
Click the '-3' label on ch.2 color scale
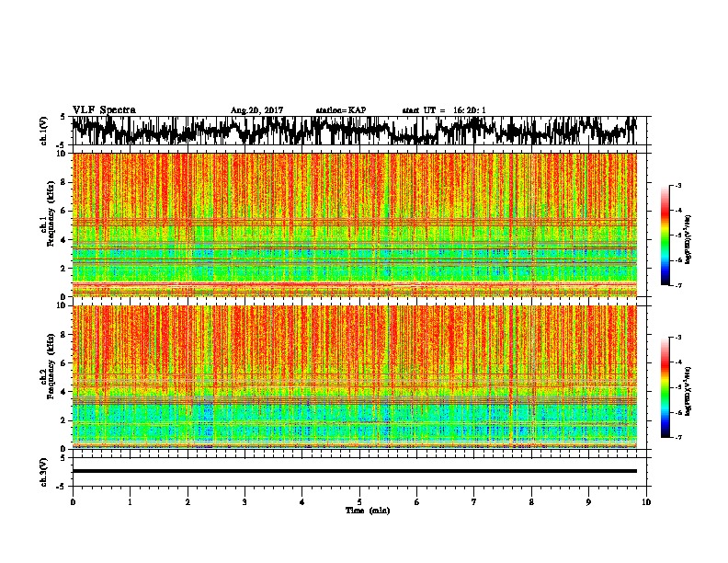(677, 338)
